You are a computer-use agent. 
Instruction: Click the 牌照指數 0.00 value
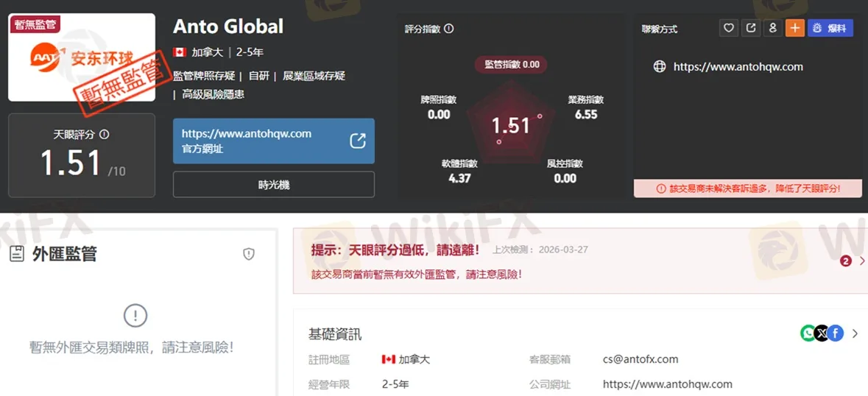pos(439,115)
